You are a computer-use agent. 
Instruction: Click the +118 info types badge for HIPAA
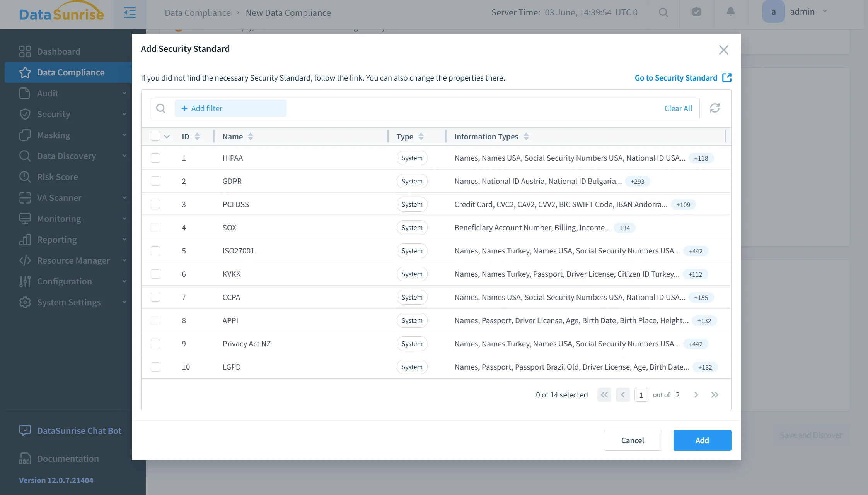coord(701,158)
